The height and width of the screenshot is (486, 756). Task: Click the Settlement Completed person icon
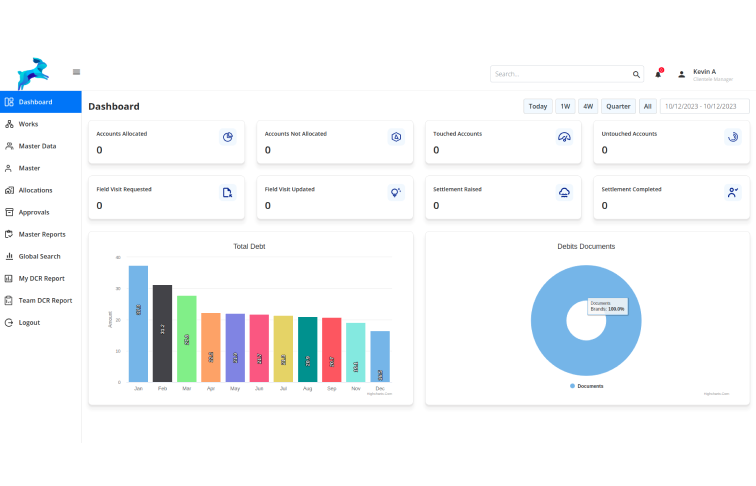click(x=732, y=193)
